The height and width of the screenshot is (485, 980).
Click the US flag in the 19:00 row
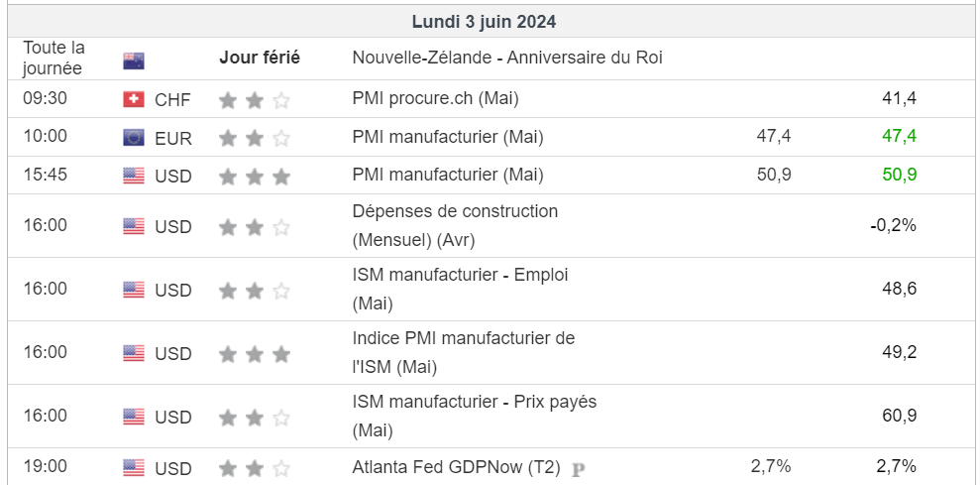(x=134, y=467)
